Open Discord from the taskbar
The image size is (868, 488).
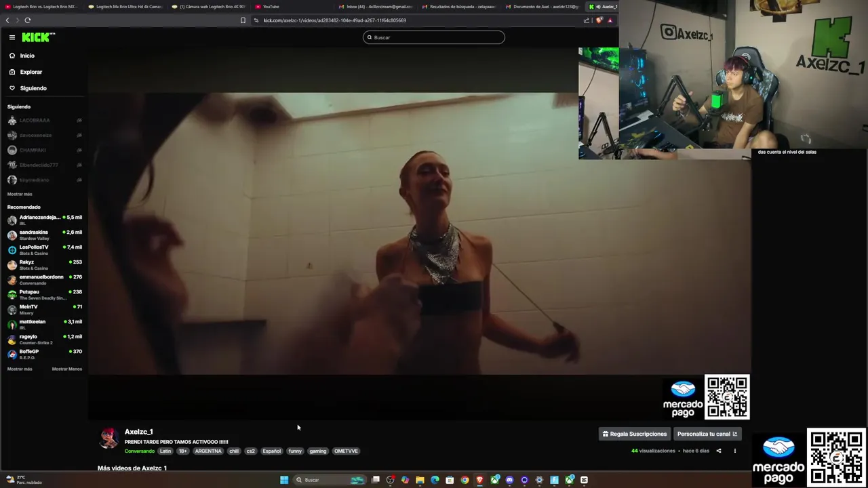pyautogui.click(x=509, y=480)
